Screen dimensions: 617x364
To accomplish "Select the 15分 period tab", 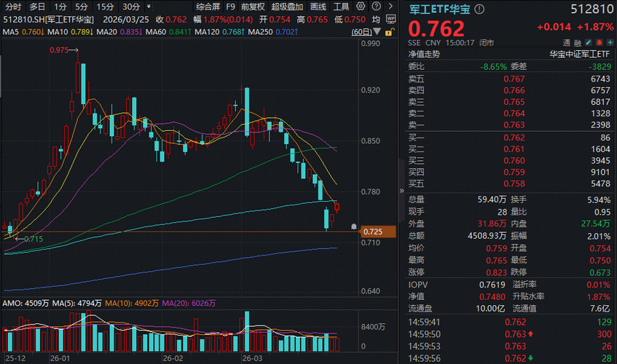I will click(x=105, y=7).
